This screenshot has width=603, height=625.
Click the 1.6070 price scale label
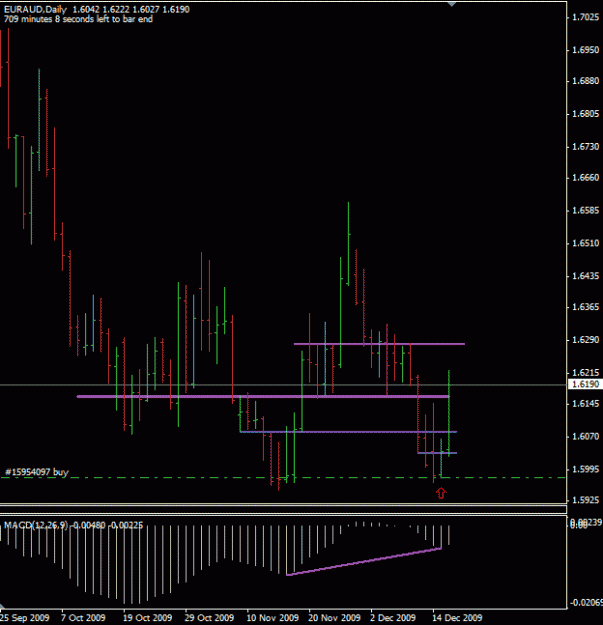tap(585, 436)
